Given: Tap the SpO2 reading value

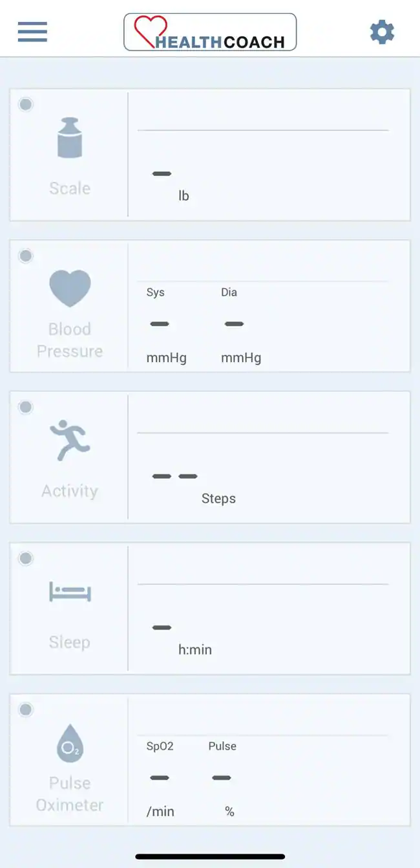Looking at the screenshot, I should click(x=160, y=777).
